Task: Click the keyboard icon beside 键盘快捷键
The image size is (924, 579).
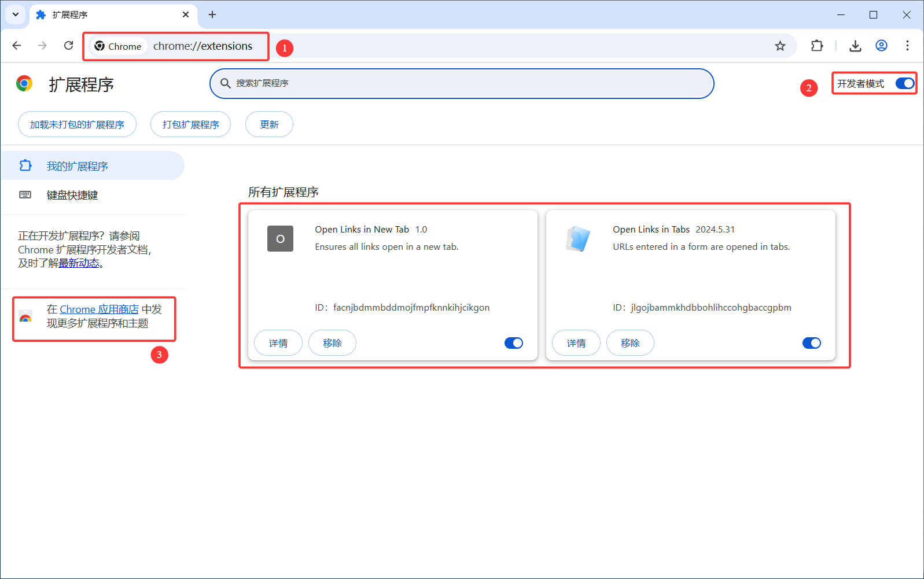Action: pyautogui.click(x=25, y=194)
